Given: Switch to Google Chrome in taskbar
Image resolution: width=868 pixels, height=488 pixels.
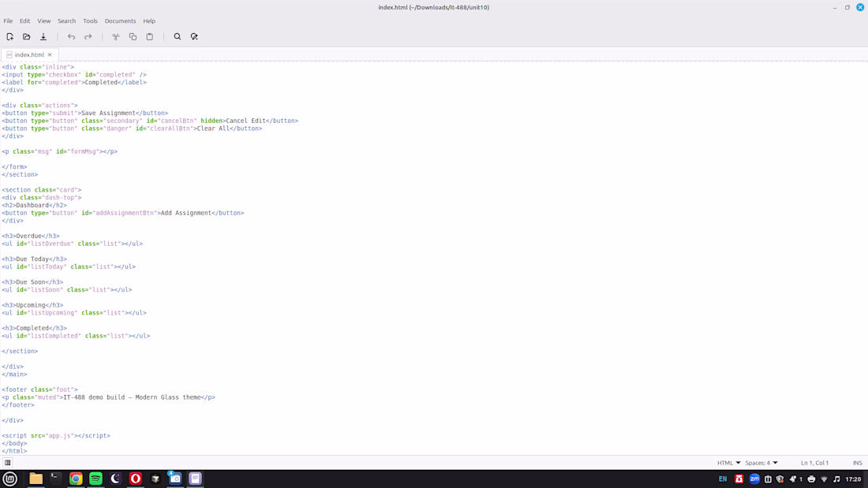Looking at the screenshot, I should (76, 479).
